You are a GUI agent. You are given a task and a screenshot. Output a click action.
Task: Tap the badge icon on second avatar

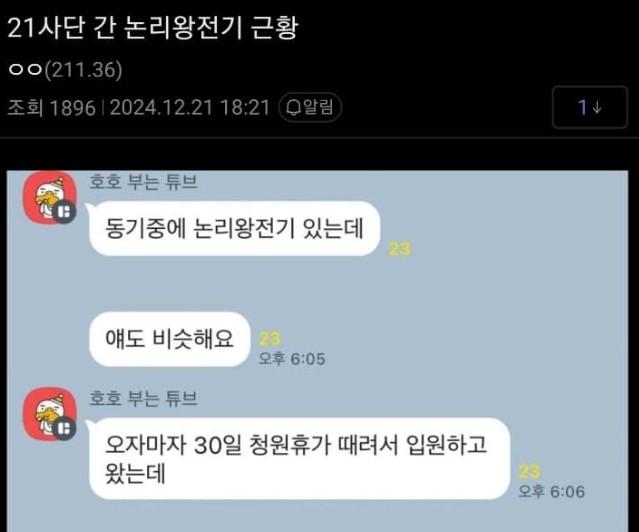tap(64, 428)
